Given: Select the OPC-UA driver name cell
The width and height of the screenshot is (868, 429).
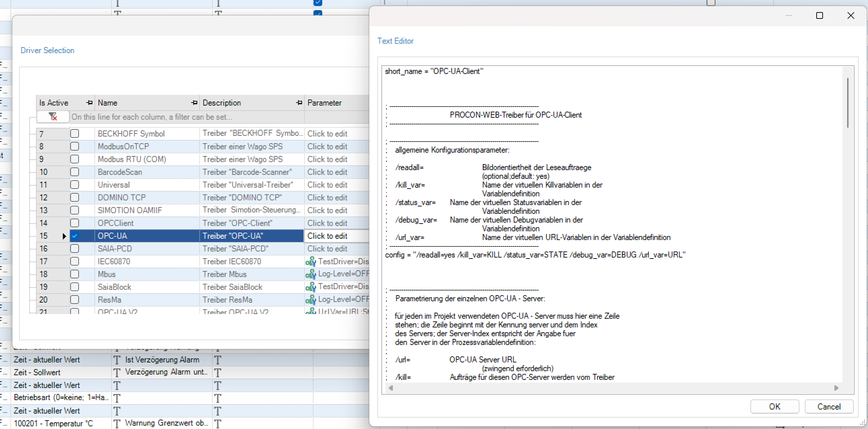Looking at the screenshot, I should click(x=147, y=236).
